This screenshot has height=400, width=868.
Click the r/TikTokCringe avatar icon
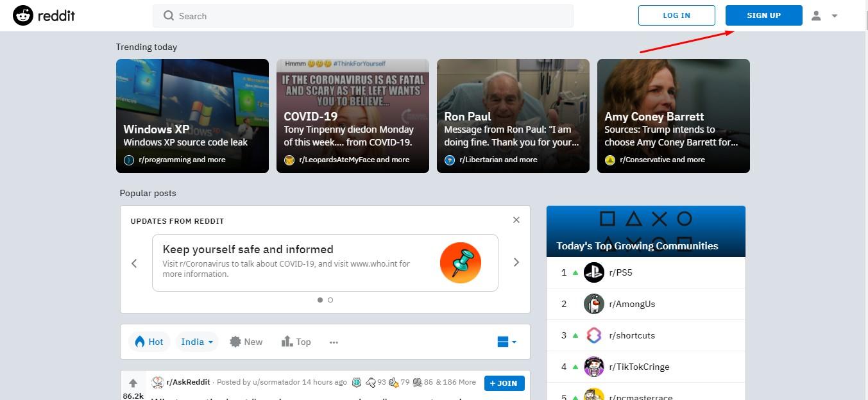[594, 367]
